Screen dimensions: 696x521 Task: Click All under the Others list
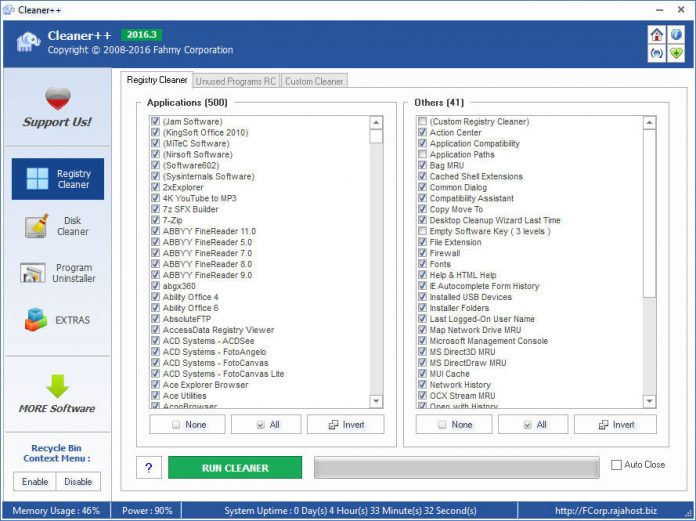click(x=533, y=424)
